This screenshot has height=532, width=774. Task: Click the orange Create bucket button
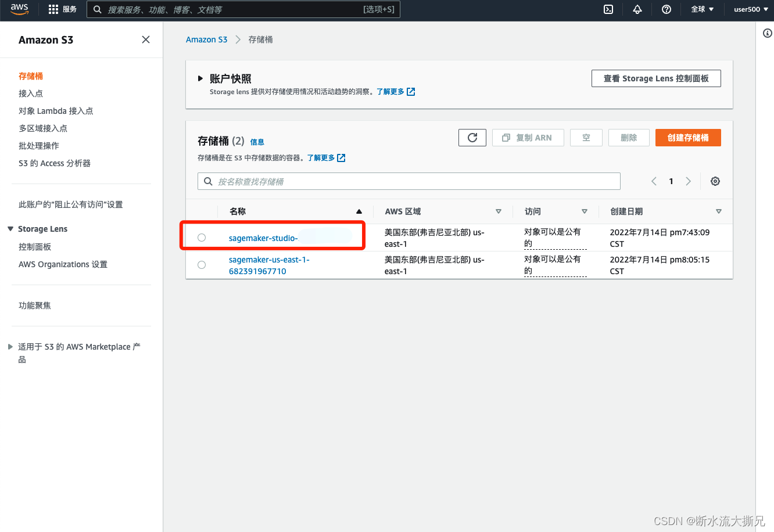coord(688,138)
